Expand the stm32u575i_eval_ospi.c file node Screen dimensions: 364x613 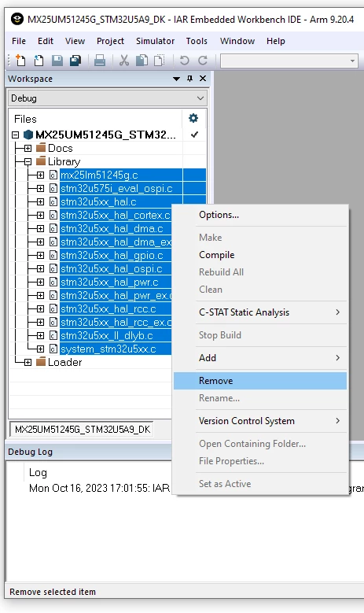40,188
